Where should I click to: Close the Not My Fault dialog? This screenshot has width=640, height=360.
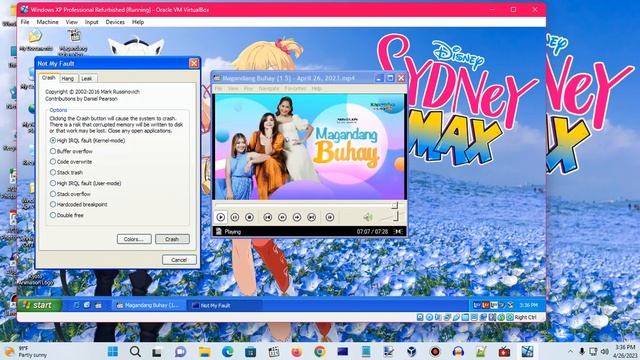click(194, 63)
